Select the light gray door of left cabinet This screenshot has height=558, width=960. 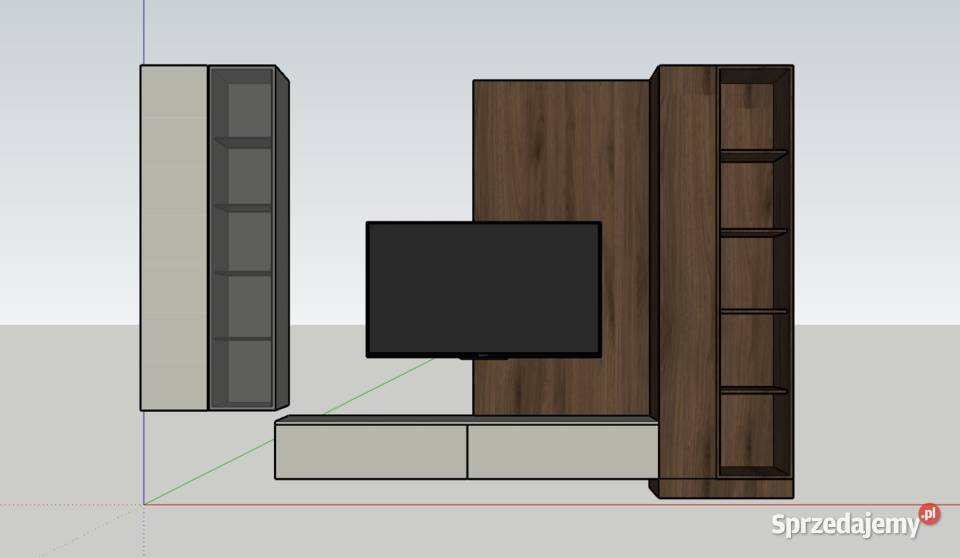tap(174, 238)
